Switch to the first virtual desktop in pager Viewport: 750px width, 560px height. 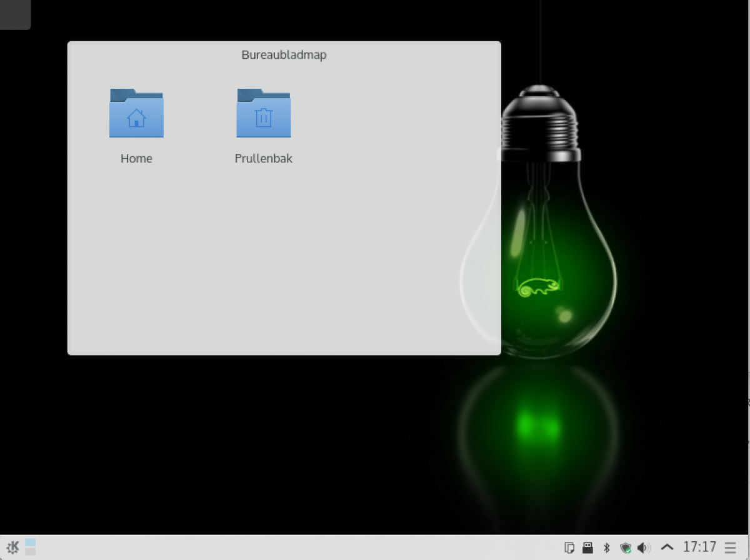tap(30, 543)
